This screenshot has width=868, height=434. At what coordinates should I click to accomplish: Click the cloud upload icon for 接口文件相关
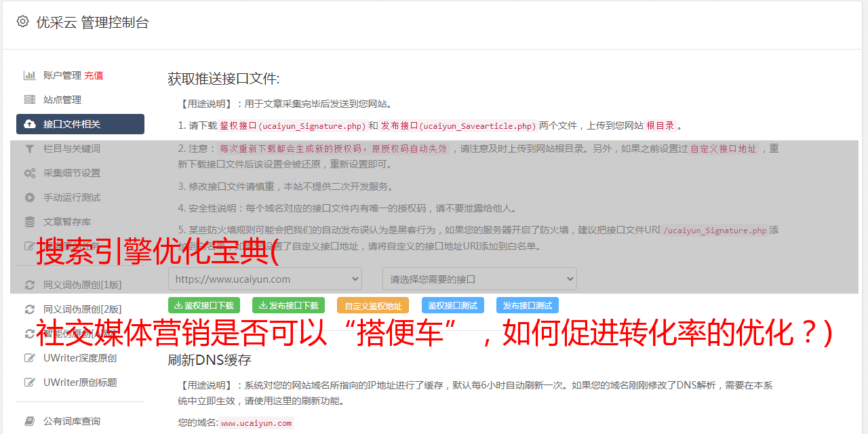pos(30,124)
